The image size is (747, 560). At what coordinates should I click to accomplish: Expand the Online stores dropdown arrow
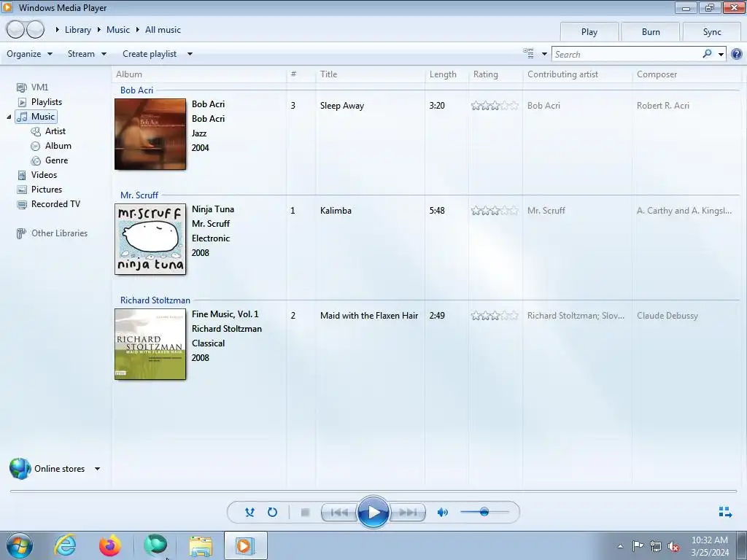point(97,469)
